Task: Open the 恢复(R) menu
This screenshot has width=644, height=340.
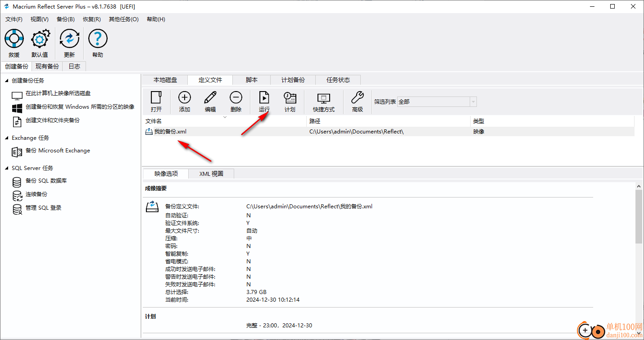Action: [x=92, y=19]
